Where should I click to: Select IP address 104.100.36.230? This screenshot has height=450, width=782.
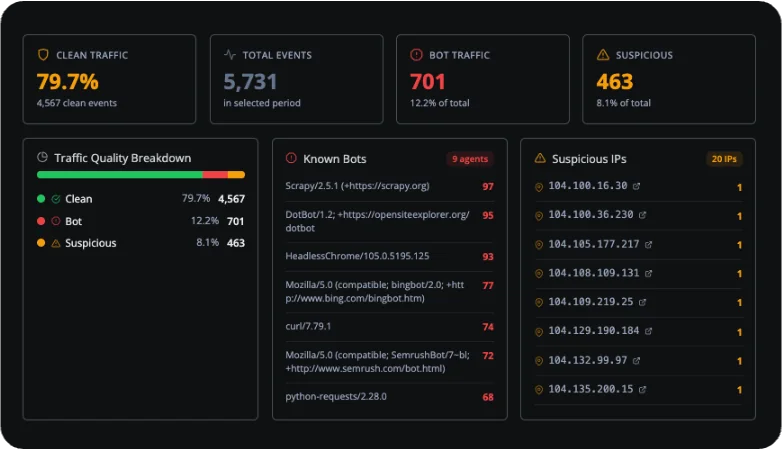pos(590,215)
